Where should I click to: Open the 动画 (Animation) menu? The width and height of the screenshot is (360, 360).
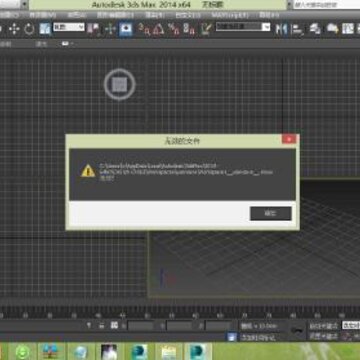(77, 15)
